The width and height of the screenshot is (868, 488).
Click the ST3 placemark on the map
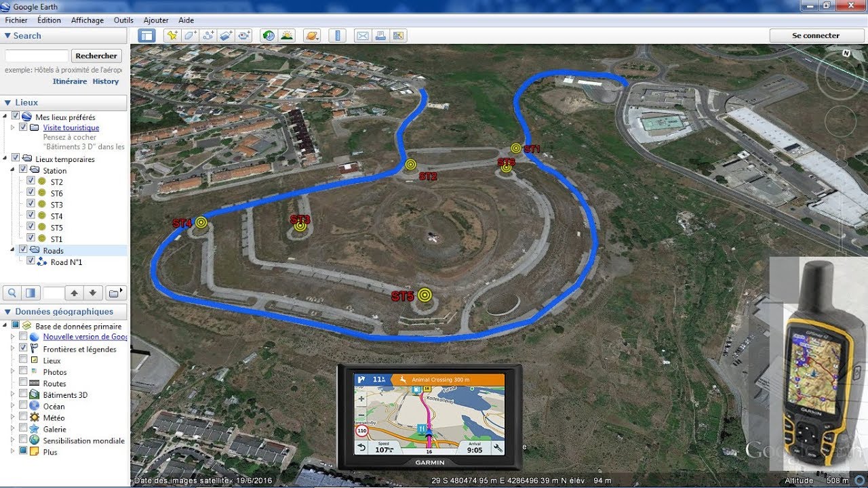point(300,226)
